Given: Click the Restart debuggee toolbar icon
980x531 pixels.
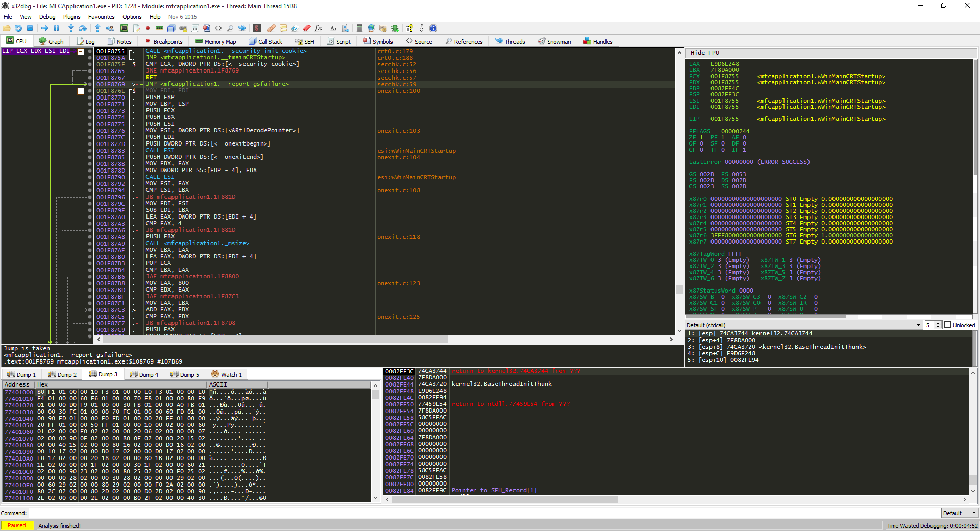Looking at the screenshot, I should pyautogui.click(x=18, y=28).
